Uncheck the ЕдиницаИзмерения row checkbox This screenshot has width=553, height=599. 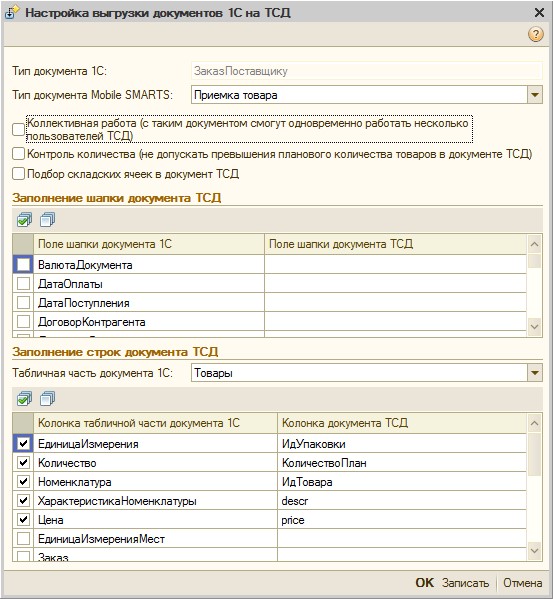point(23,444)
